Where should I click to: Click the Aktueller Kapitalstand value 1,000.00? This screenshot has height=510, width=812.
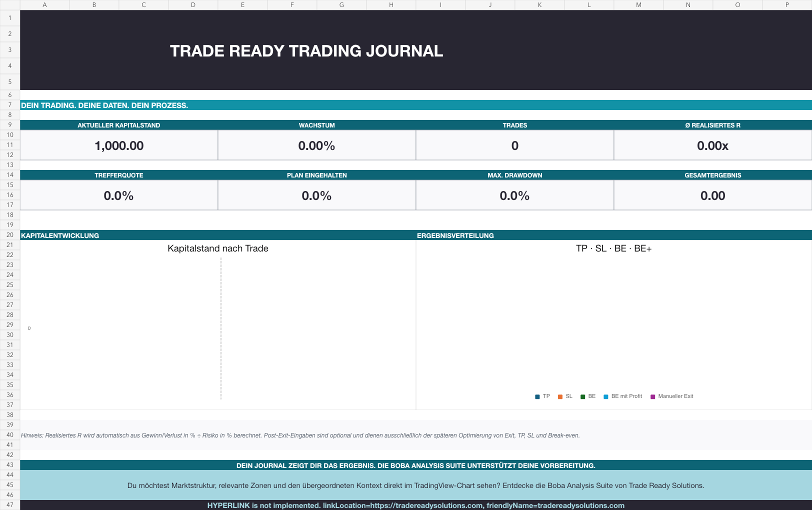(119, 145)
